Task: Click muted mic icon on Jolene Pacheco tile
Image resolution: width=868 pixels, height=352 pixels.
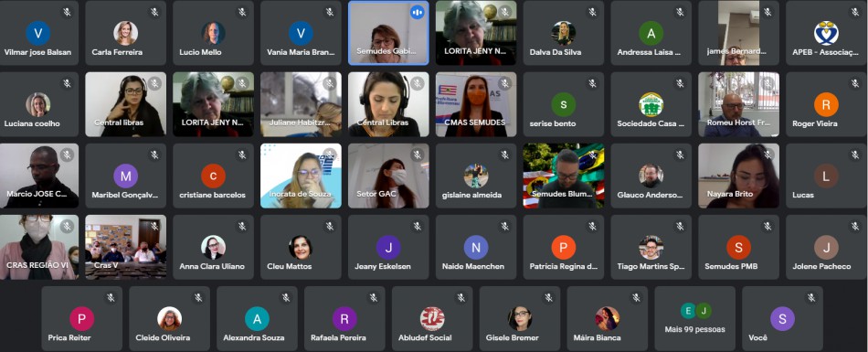Action: click(855, 226)
